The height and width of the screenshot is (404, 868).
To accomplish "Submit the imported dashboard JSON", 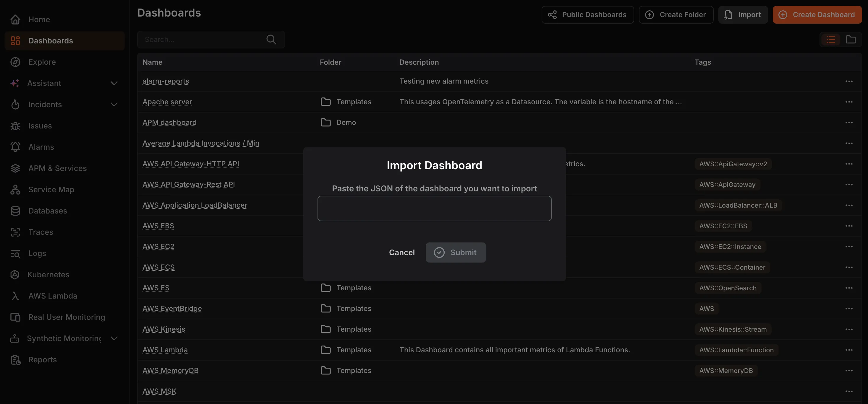I will coord(456,252).
